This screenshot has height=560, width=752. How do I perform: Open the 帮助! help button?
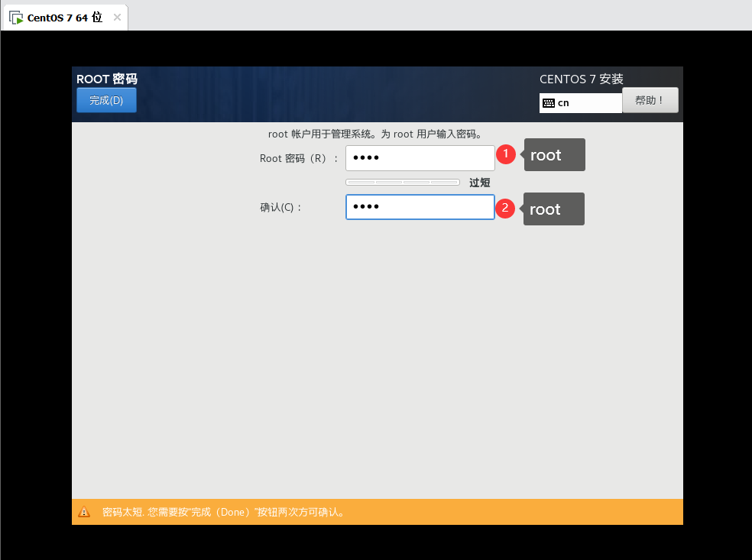tap(650, 100)
